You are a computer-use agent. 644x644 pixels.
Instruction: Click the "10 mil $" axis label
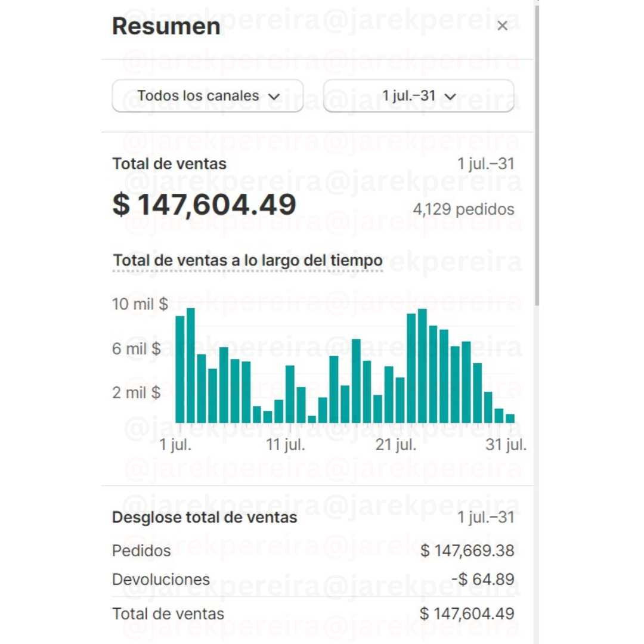pyautogui.click(x=140, y=304)
